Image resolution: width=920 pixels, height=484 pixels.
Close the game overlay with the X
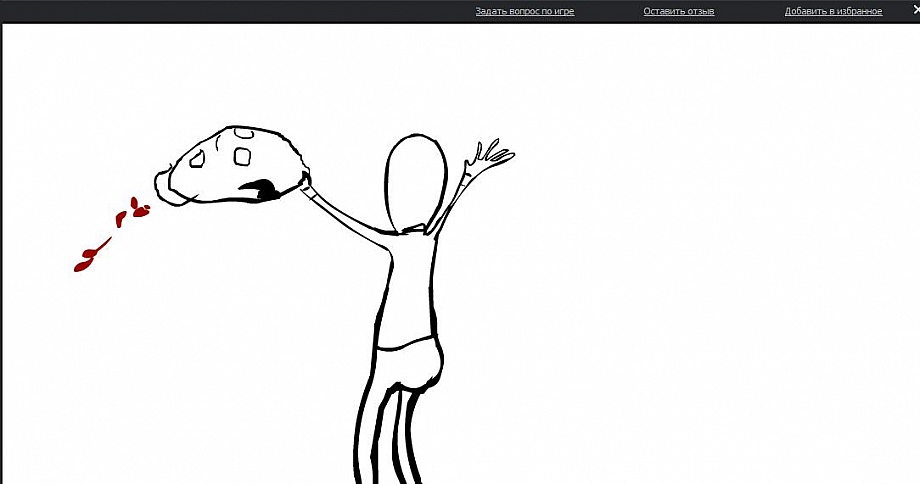point(916,9)
